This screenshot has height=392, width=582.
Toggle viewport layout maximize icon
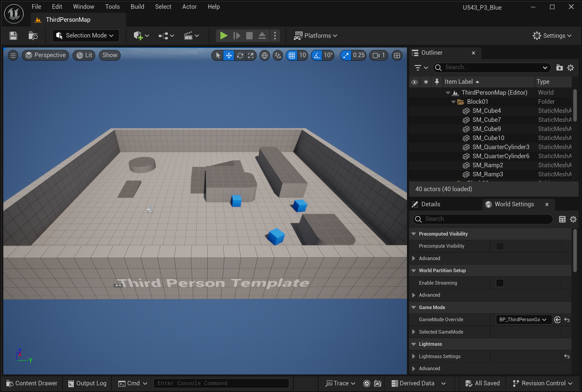[x=397, y=55]
